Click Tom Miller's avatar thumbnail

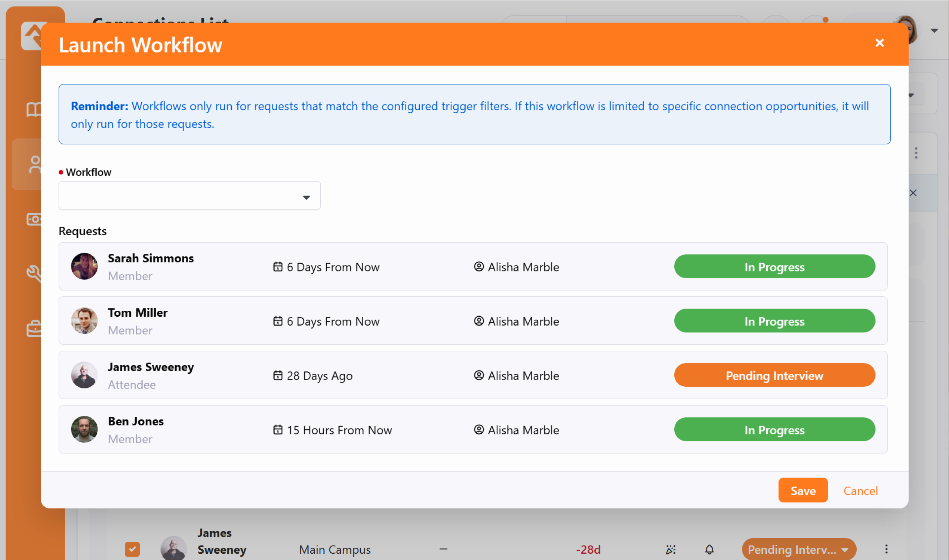point(84,321)
